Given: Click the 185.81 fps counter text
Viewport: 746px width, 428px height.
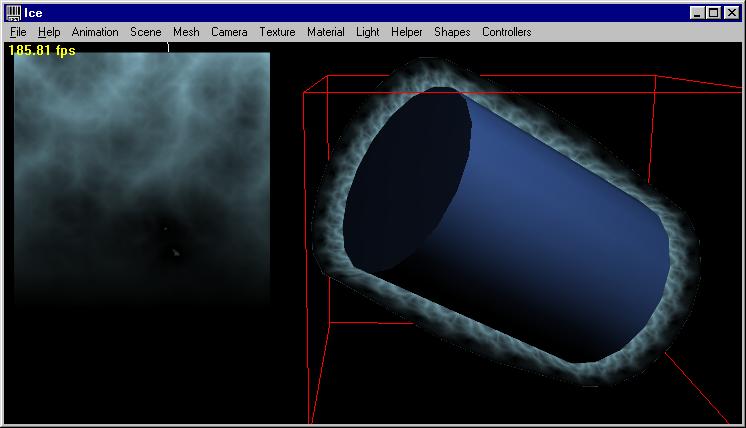Looking at the screenshot, I should coord(42,50).
